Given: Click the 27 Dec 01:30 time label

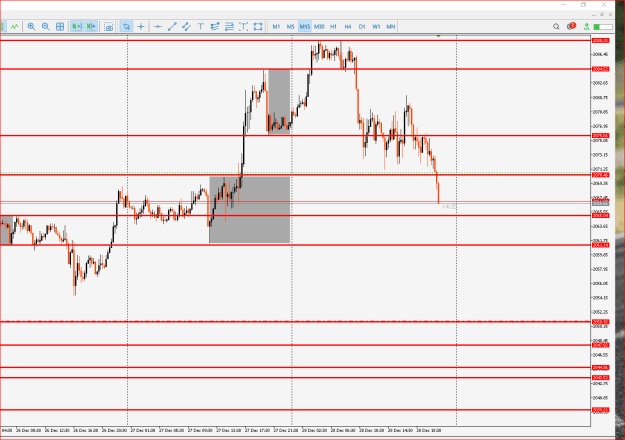Looking at the screenshot, I should 143,430.
